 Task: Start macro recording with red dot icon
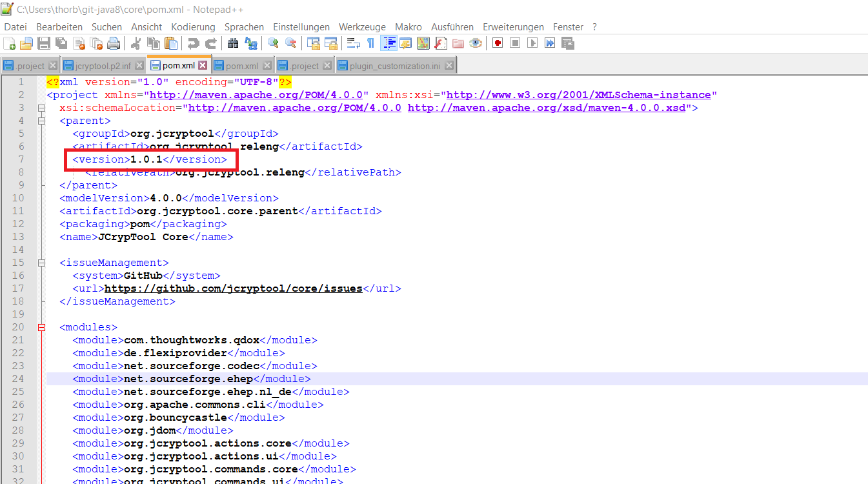[x=498, y=43]
